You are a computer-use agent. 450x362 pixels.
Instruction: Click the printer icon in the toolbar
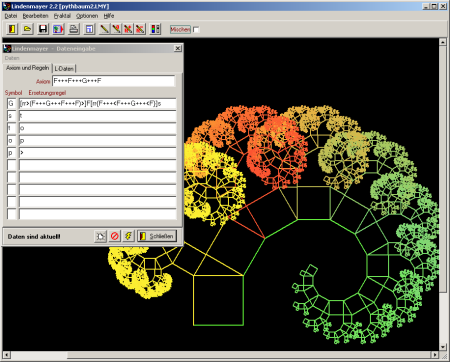pyautogui.click(x=74, y=29)
